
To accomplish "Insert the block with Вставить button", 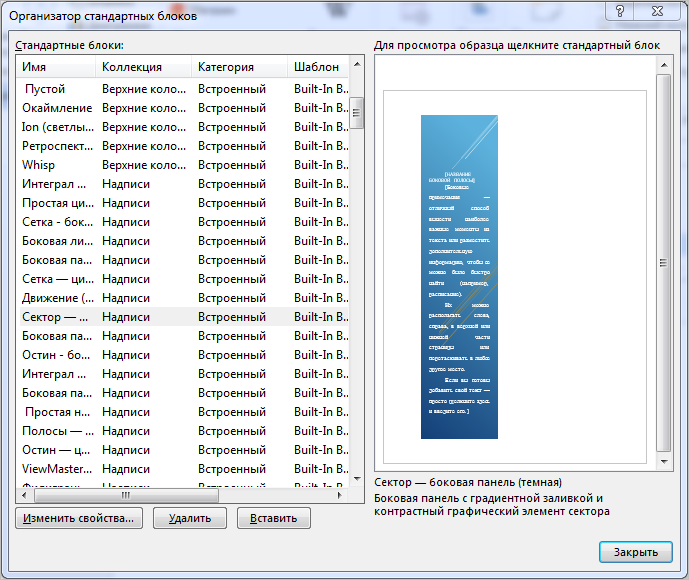I will tap(273, 518).
